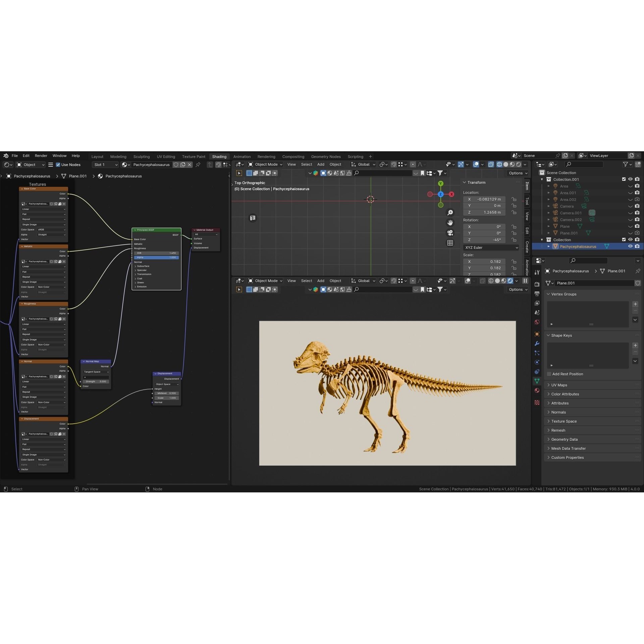
Task: Click the Strength slider in the Normal Map node
Action: pos(96,381)
